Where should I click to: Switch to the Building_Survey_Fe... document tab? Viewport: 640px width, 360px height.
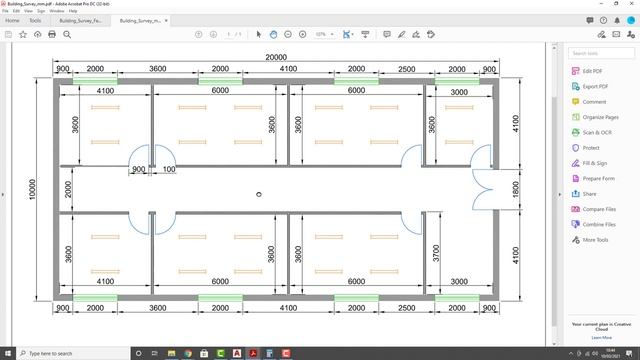coord(80,20)
